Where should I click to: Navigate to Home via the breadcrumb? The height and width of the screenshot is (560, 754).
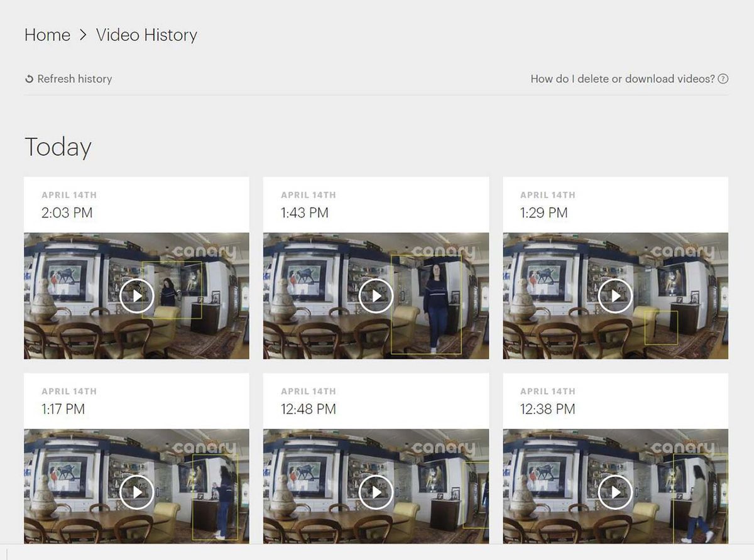[47, 35]
